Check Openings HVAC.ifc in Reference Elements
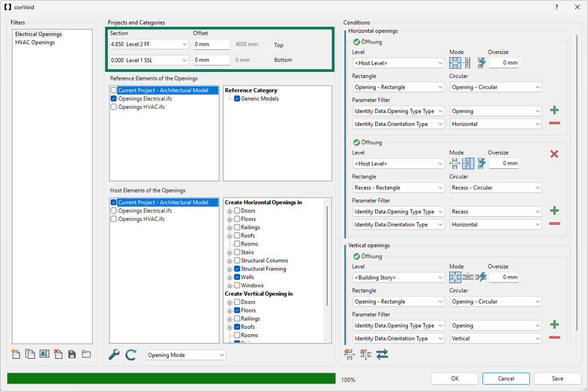Image resolution: width=588 pixels, height=392 pixels. (x=114, y=107)
